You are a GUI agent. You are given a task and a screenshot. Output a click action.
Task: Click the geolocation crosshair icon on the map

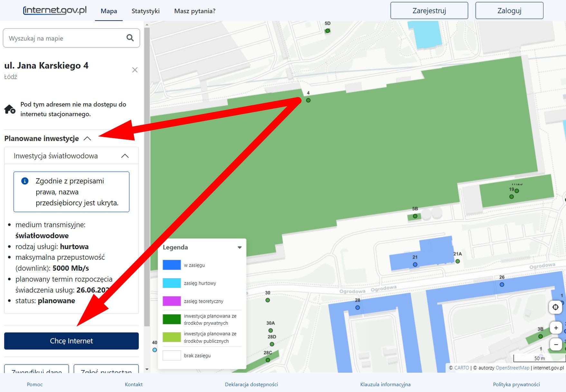pos(555,307)
